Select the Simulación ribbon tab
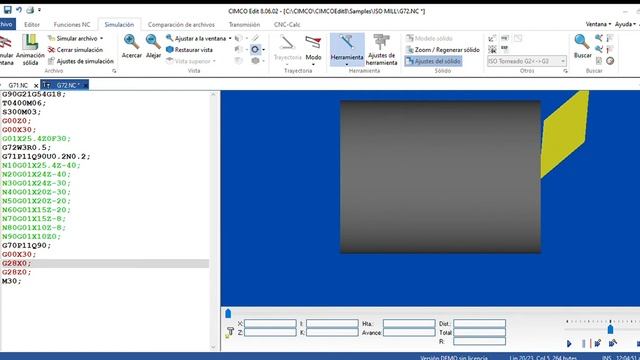 (x=119, y=24)
